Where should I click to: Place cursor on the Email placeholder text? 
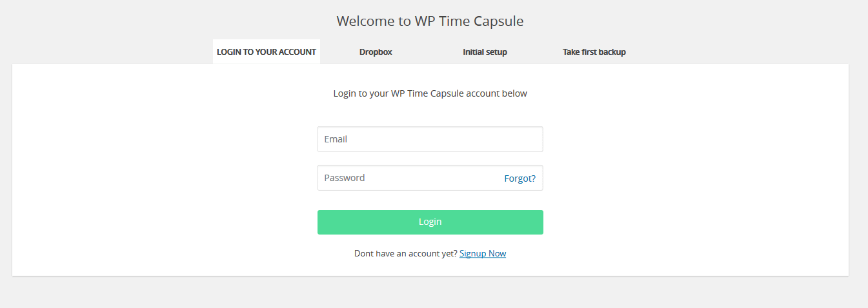point(336,139)
